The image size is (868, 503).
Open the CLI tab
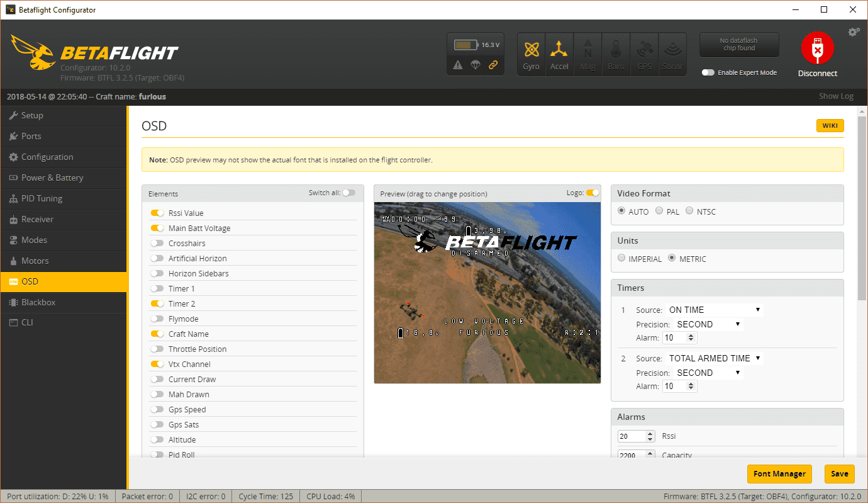(x=64, y=322)
